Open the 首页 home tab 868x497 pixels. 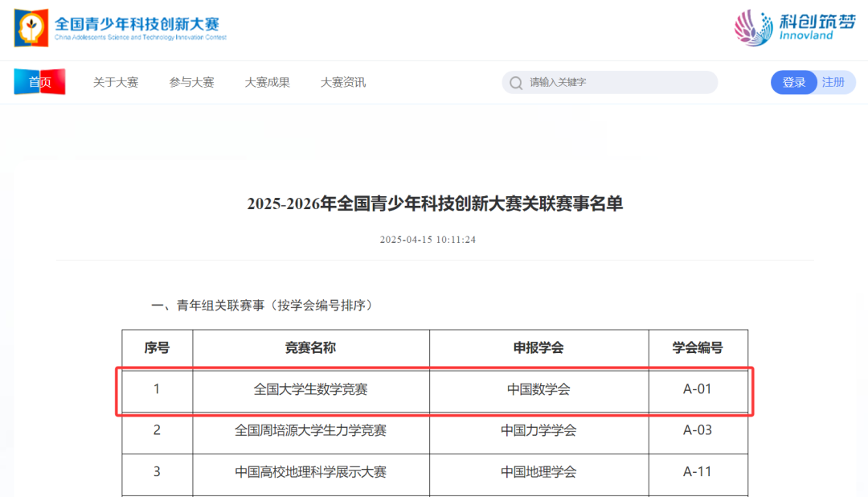click(40, 82)
